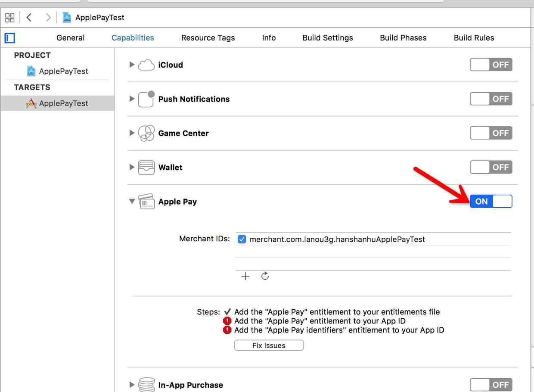Click the Game Center bubbles icon
534x392 pixels.
click(x=146, y=133)
